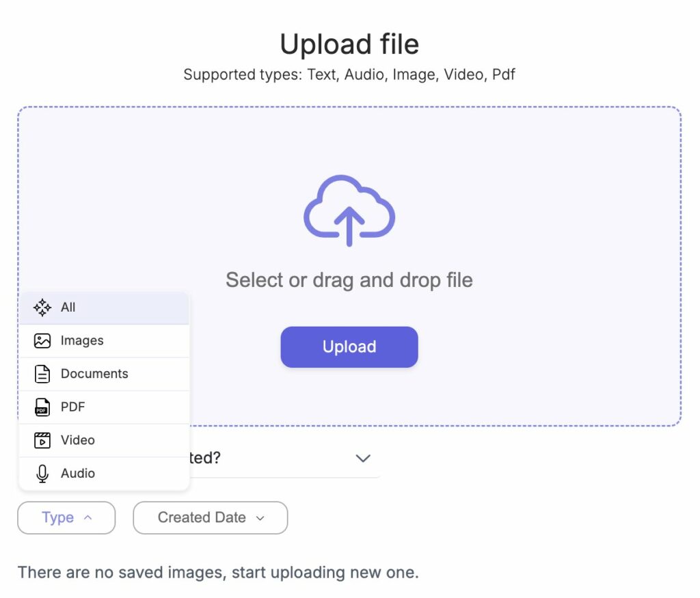
Task: Click the microphone icon beside Audio
Action: point(42,474)
